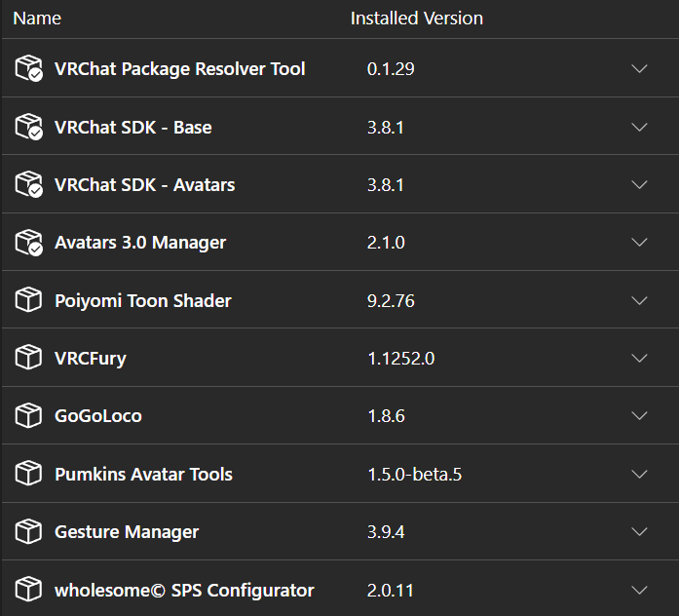Expand the VRCFury version chevron
The height and width of the screenshot is (616, 679).
click(x=639, y=358)
